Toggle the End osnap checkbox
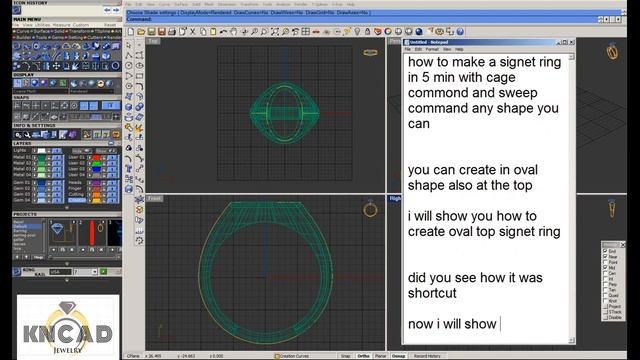The image size is (640, 360). click(x=605, y=251)
